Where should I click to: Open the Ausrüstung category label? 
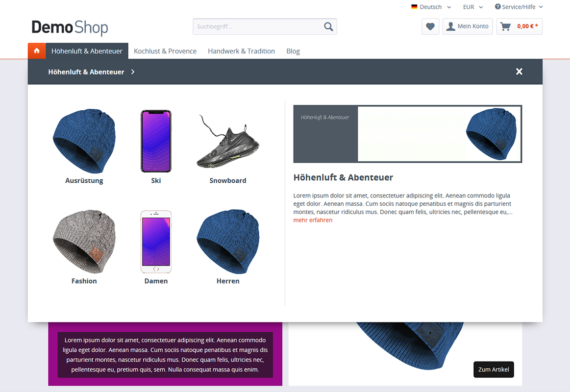point(84,180)
